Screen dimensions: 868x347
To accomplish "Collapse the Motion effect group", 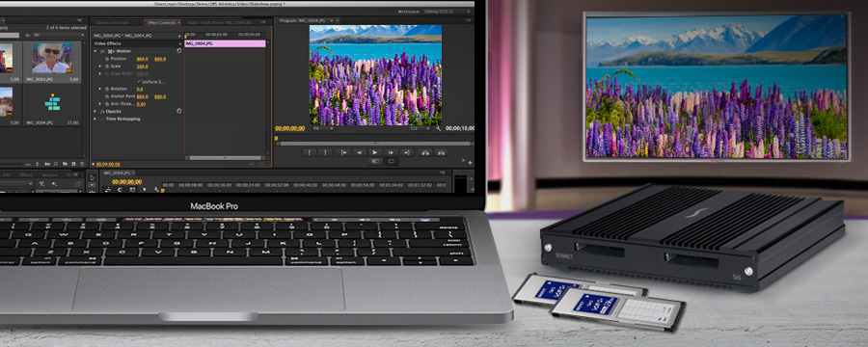I will coord(95,51).
